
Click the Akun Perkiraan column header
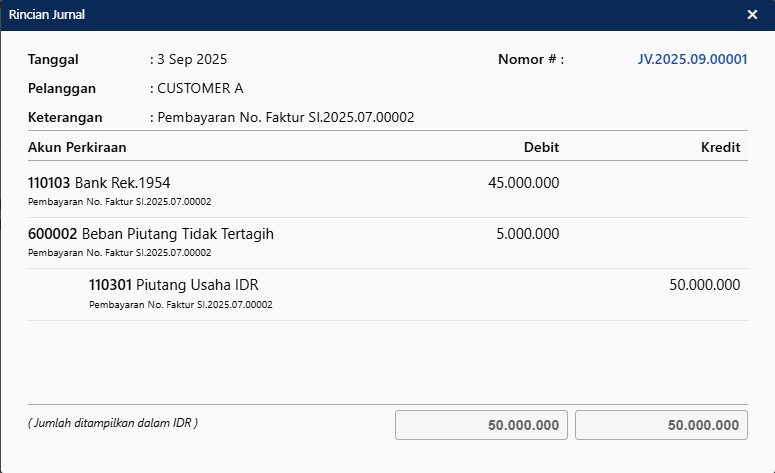click(77, 147)
